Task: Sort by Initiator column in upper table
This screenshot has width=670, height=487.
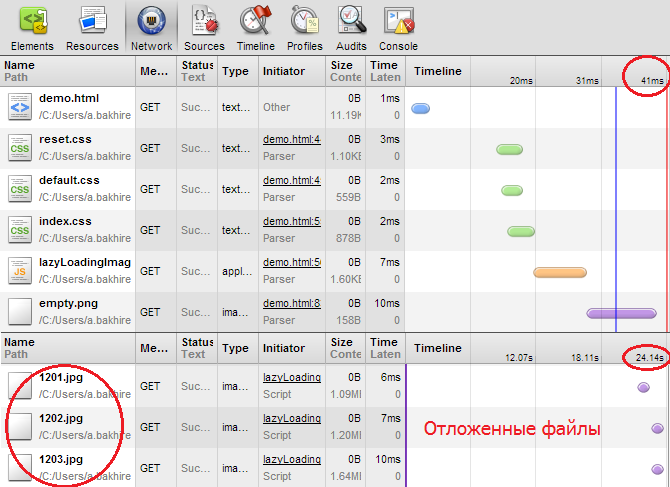Action: point(292,71)
